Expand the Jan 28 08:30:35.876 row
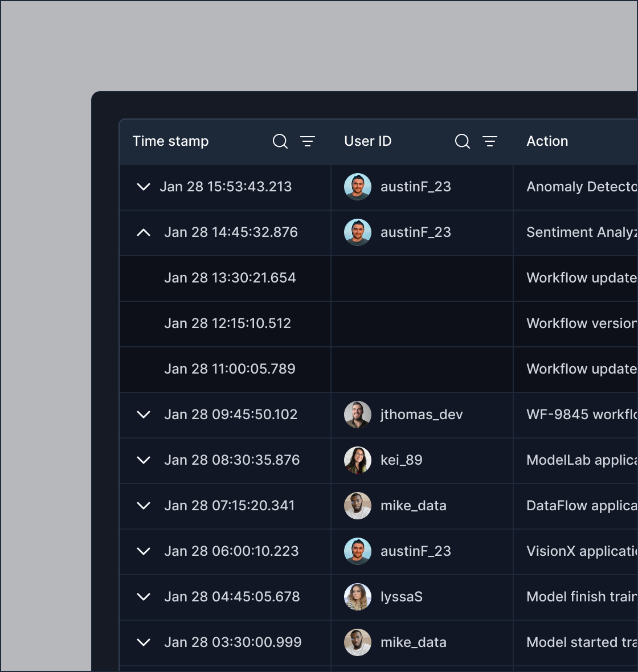This screenshot has width=638, height=672. [144, 460]
